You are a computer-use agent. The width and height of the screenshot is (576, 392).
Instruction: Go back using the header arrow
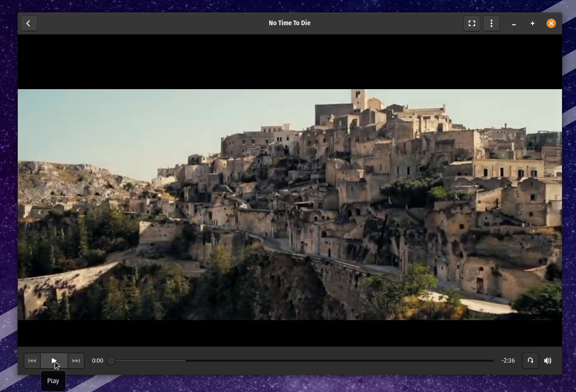point(28,23)
